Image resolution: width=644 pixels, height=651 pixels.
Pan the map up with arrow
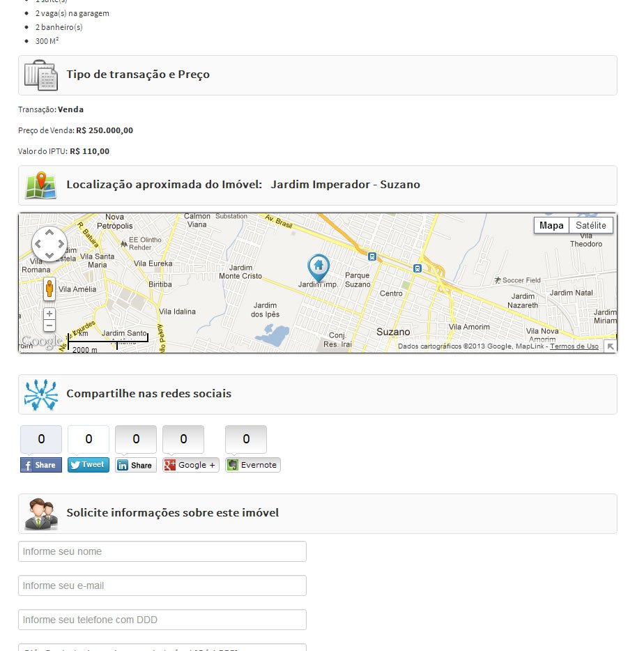(49, 232)
